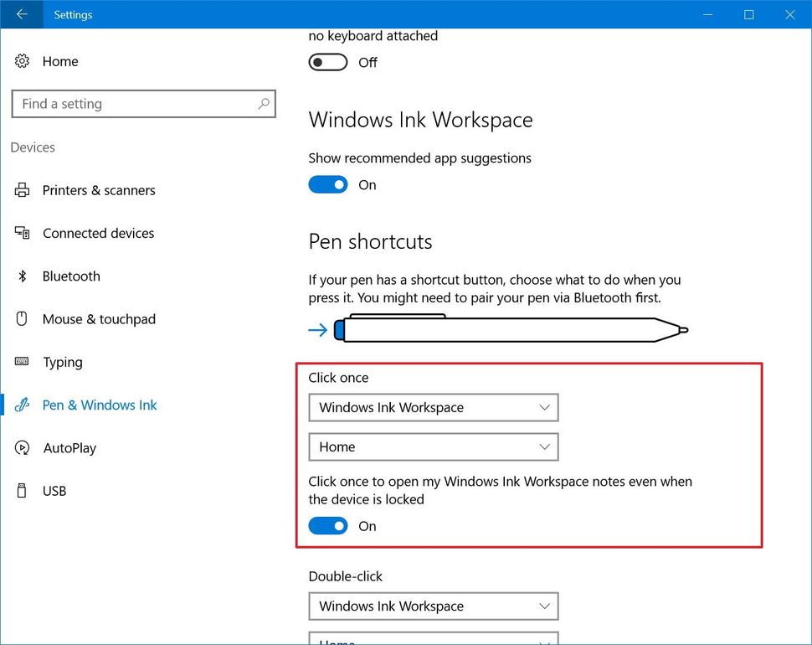Disable opening notes when device is locked

[327, 525]
